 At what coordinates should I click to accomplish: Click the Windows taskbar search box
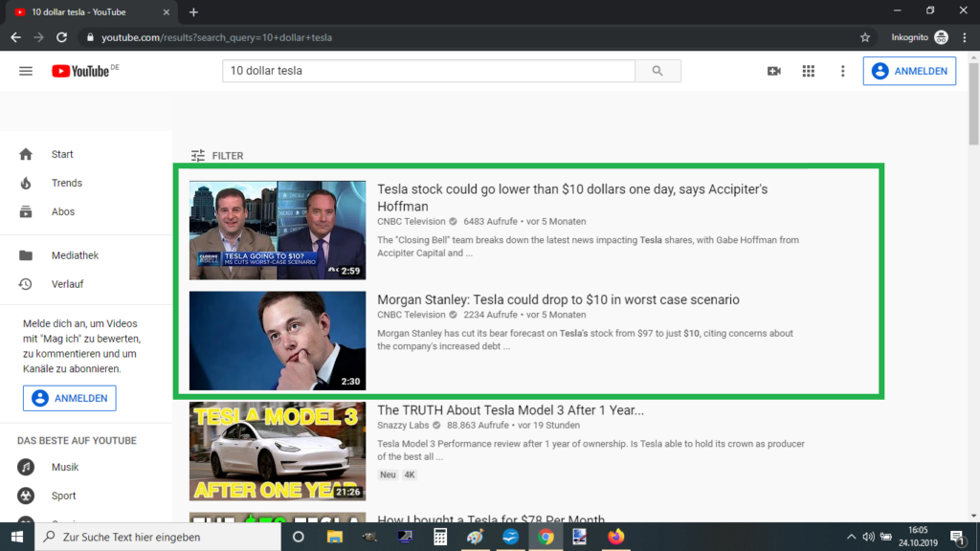pyautogui.click(x=158, y=537)
